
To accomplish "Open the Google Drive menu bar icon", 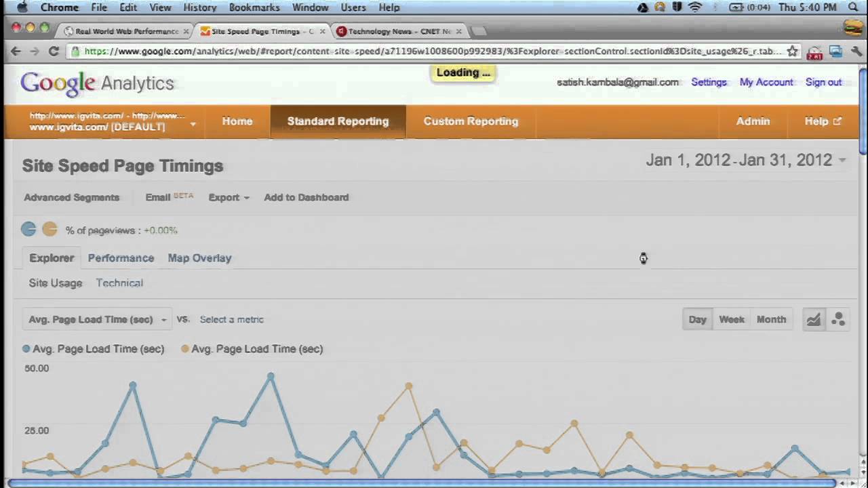I will pyautogui.click(x=643, y=7).
